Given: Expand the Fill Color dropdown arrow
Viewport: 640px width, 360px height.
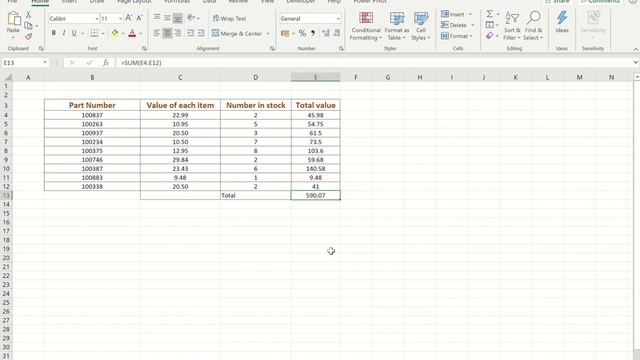Looking at the screenshot, I should click(x=123, y=33).
